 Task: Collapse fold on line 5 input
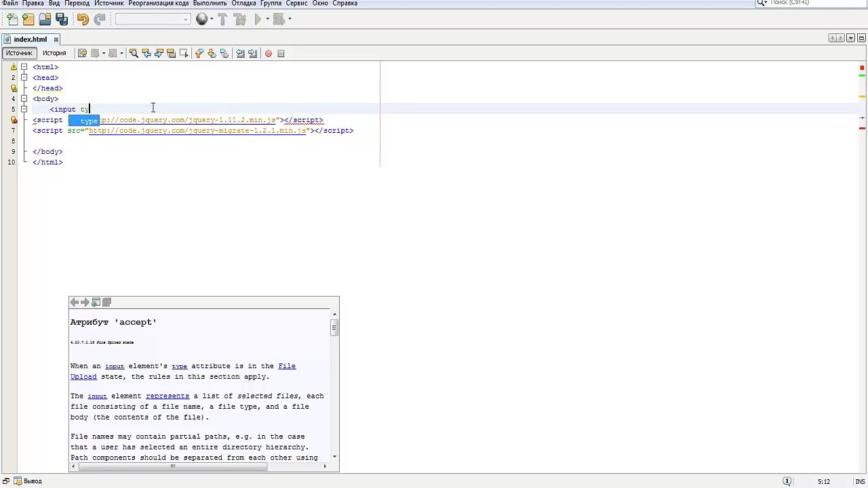(x=24, y=109)
